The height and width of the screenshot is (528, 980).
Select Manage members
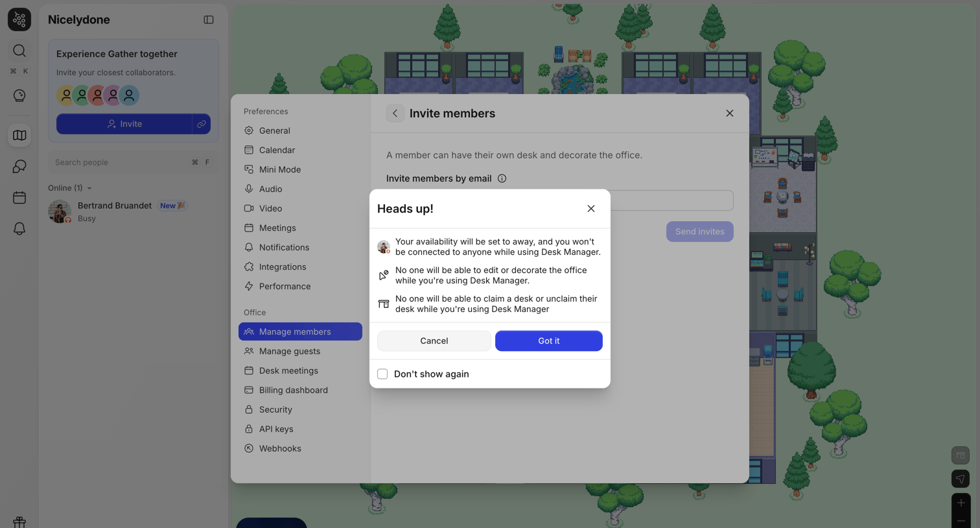click(300, 331)
